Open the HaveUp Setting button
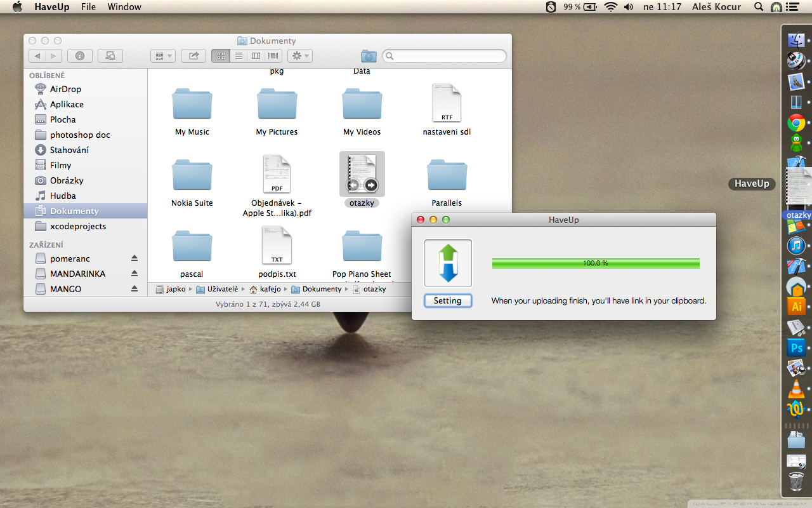 click(x=448, y=301)
